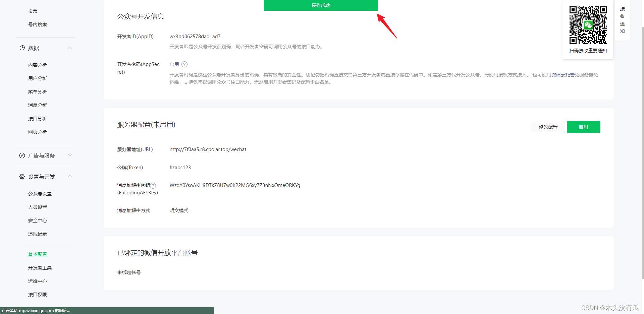
Task: Click the 扫码接收重要通知 caption
Action: point(588,51)
